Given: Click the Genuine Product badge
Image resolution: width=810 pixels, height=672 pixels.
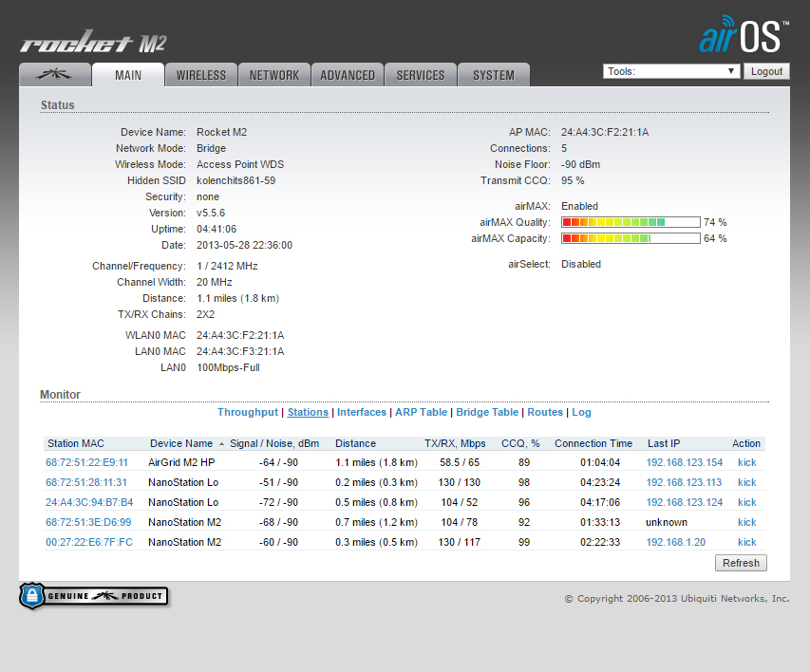Looking at the screenshot, I should coord(94,596).
